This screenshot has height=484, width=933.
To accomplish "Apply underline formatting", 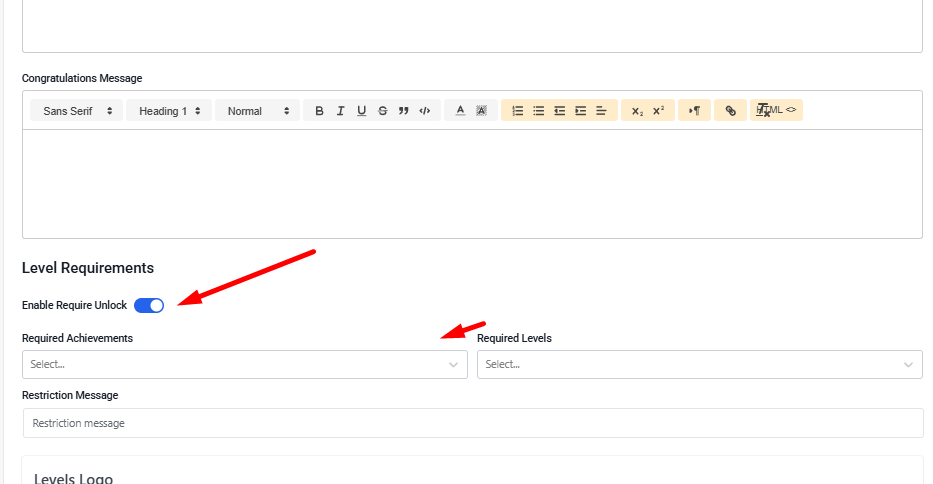I will [361, 111].
